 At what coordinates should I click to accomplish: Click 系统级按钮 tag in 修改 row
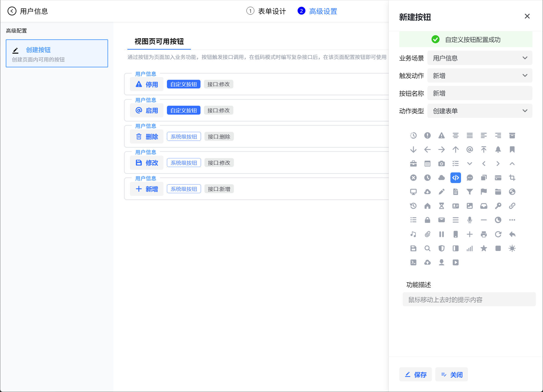tap(184, 163)
